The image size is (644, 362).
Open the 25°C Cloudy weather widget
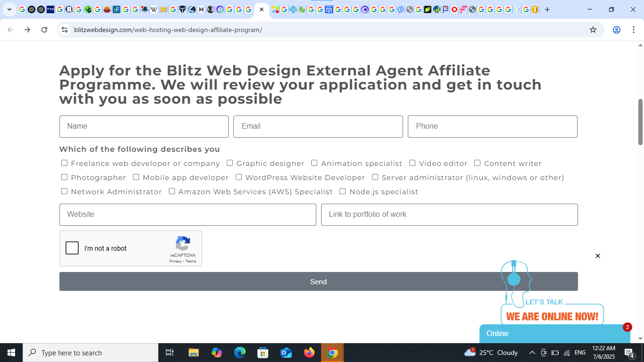[x=491, y=353]
